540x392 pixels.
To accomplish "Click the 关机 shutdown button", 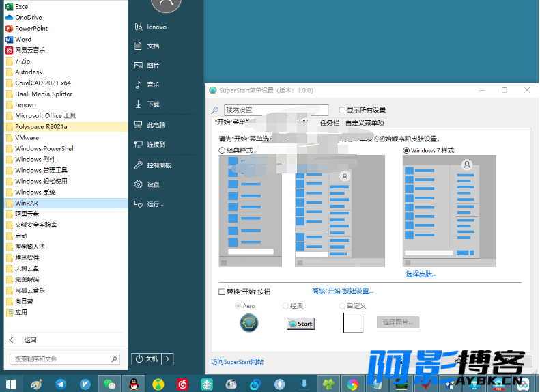I will (147, 359).
